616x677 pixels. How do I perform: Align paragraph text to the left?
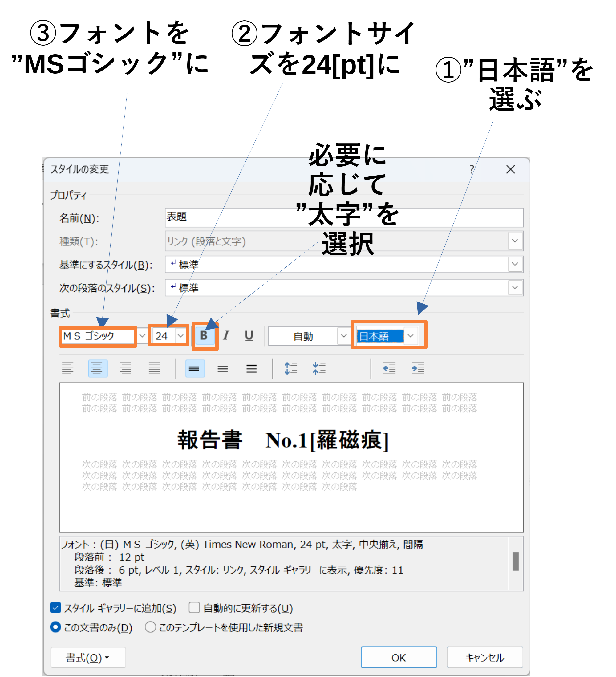tap(68, 369)
